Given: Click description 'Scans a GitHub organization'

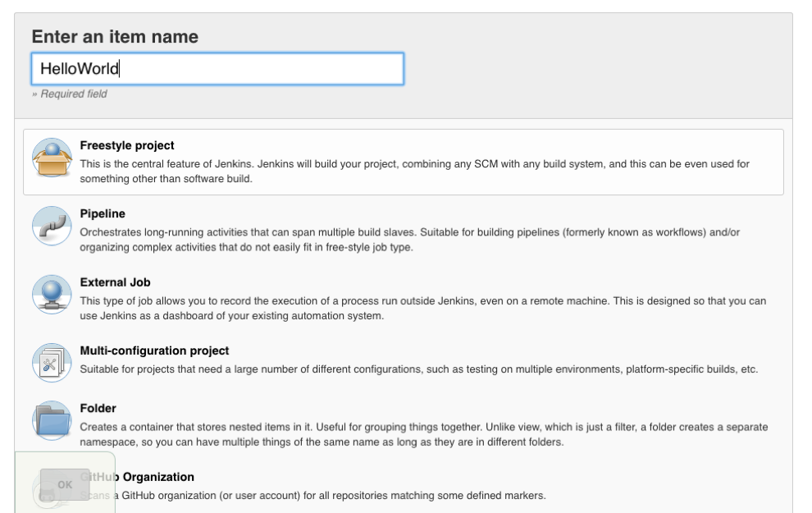Looking at the screenshot, I should [312, 496].
